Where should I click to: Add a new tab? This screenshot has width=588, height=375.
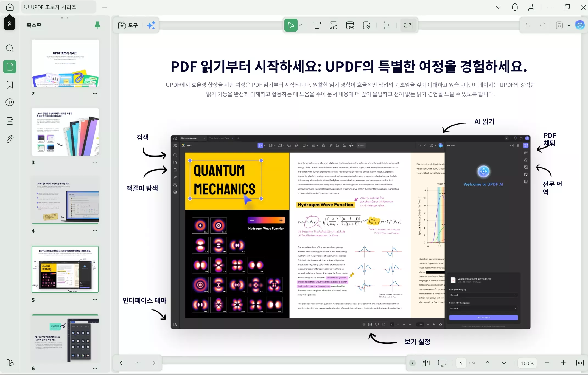pos(105,7)
